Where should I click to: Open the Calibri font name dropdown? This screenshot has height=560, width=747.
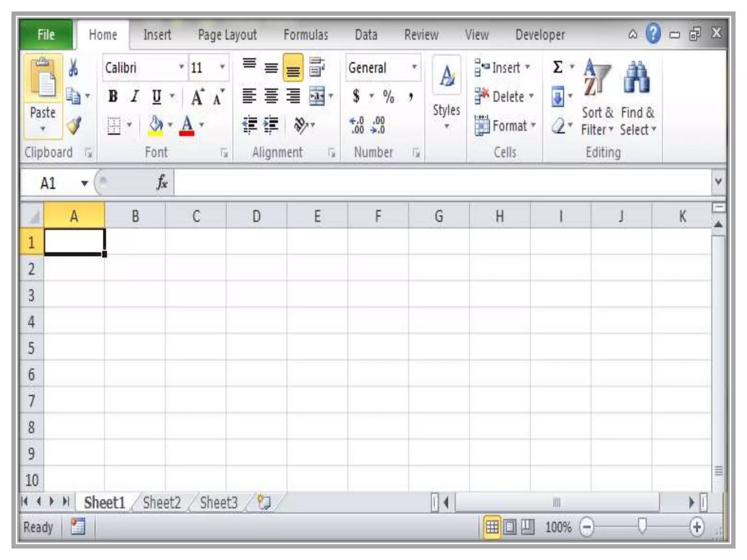pyautogui.click(x=181, y=67)
